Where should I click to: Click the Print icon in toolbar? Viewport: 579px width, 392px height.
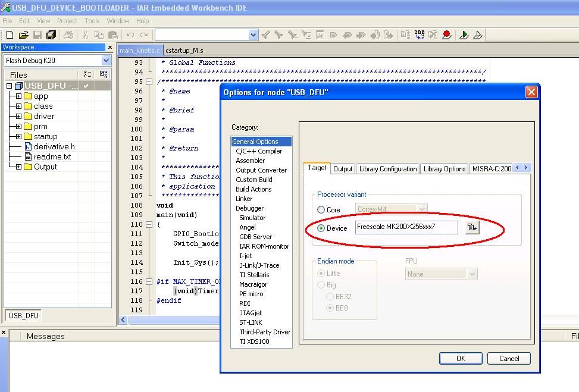tap(68, 35)
